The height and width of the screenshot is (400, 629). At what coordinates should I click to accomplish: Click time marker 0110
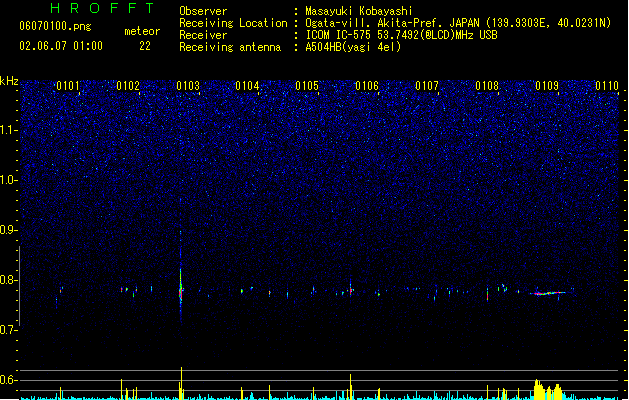pos(607,86)
